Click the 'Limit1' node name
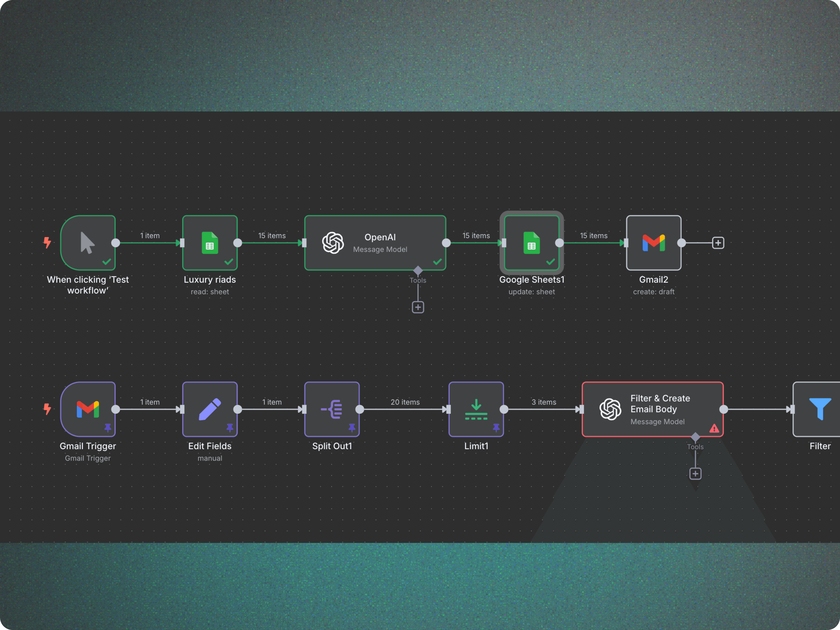 [476, 446]
